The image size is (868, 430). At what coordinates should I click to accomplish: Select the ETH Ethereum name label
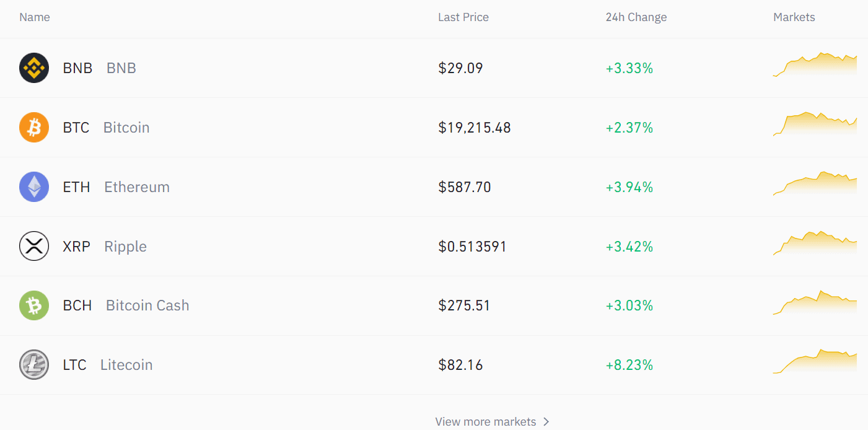(116, 187)
